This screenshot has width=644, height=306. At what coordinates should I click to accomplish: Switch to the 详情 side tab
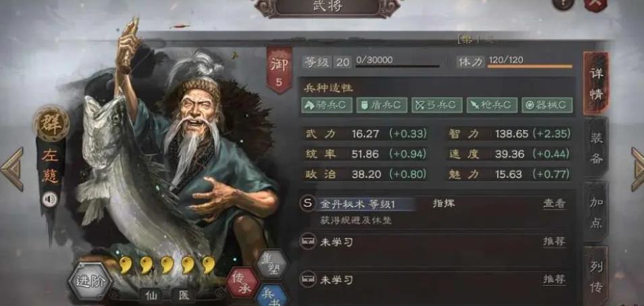point(596,84)
